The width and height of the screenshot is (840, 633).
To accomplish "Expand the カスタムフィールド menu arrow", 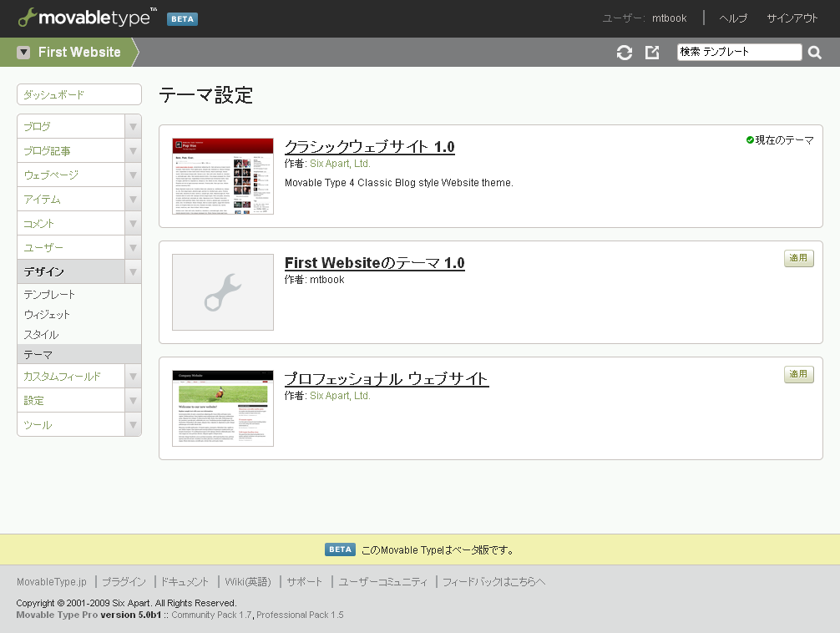I will pyautogui.click(x=133, y=376).
